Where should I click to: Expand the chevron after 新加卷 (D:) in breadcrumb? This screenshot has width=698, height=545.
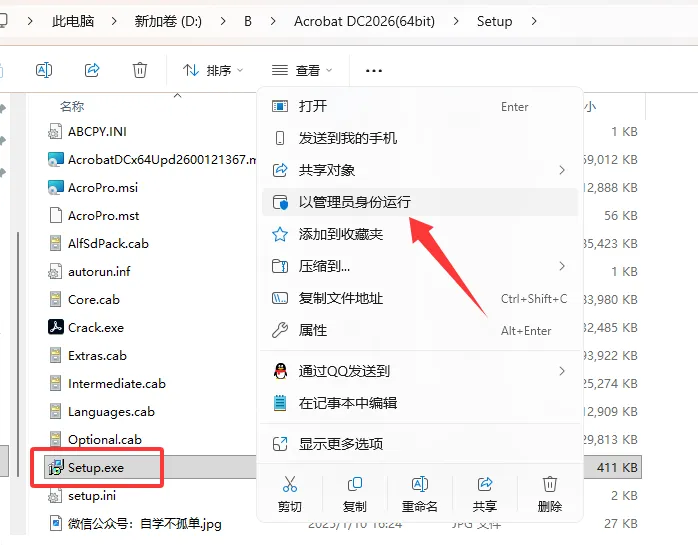pyautogui.click(x=223, y=21)
